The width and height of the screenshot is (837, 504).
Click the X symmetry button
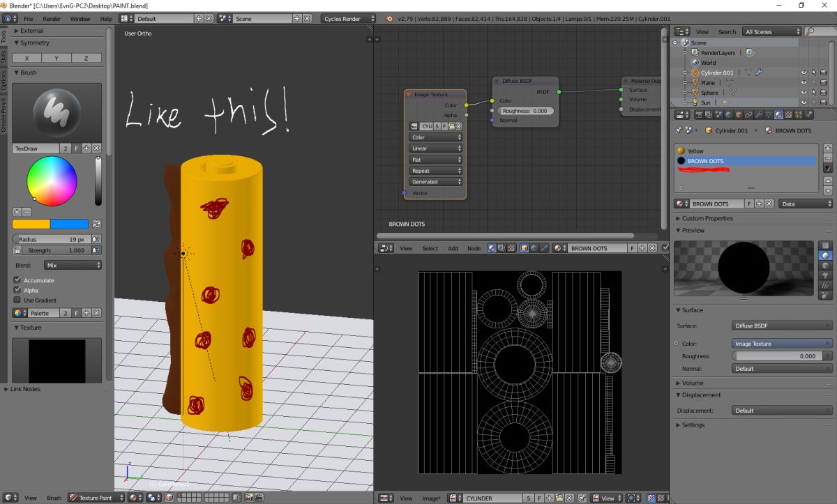[27, 59]
